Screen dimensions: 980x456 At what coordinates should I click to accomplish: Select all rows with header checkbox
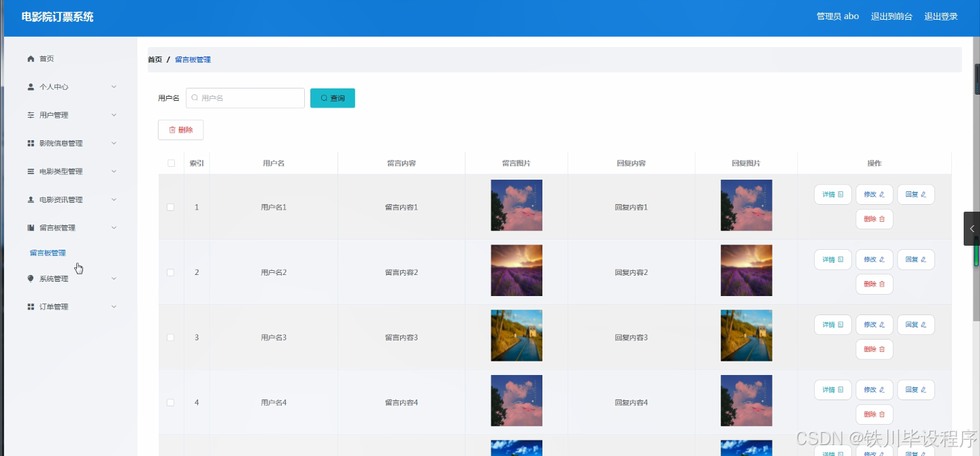171,163
